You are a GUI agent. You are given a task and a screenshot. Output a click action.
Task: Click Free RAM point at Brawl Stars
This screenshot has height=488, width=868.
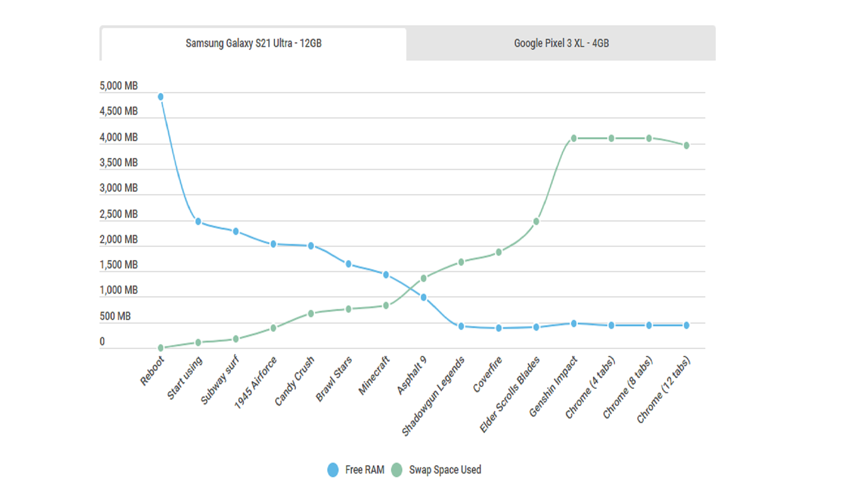pos(349,264)
